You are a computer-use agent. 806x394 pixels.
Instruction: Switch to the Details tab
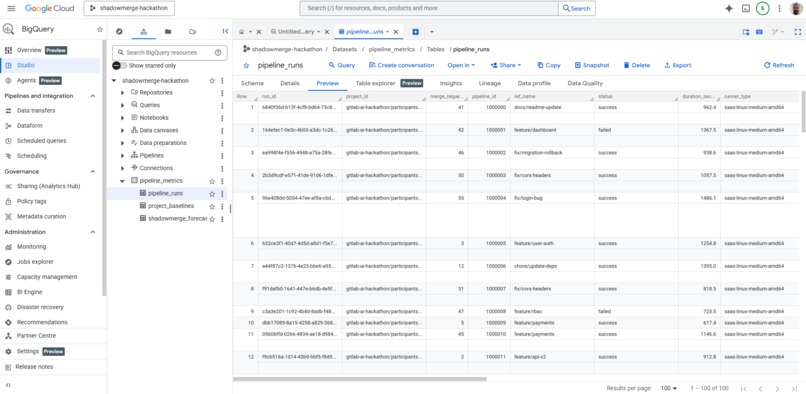[290, 83]
